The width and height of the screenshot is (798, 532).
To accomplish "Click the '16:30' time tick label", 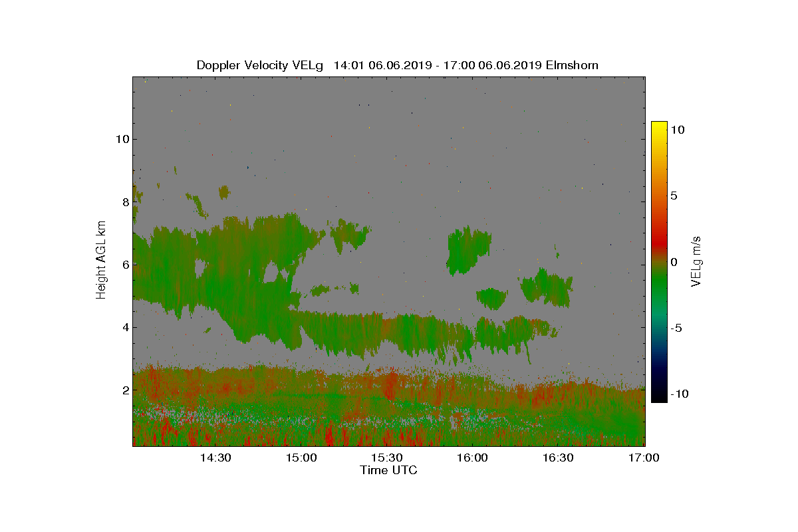I will (x=559, y=458).
